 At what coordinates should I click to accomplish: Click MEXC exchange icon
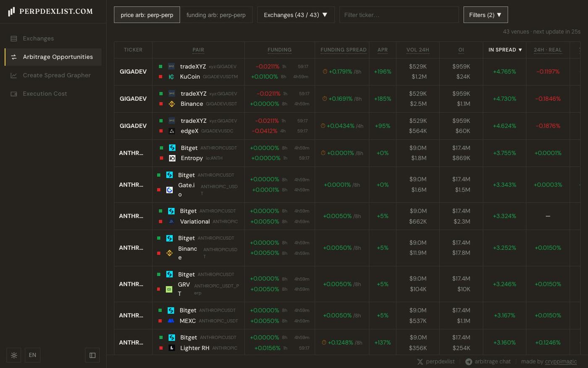pyautogui.click(x=171, y=321)
